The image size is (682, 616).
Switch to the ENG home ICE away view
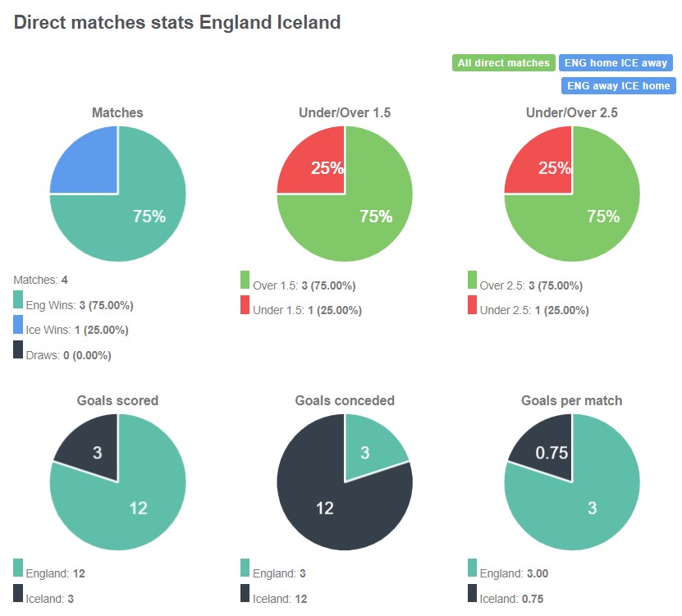(617, 62)
